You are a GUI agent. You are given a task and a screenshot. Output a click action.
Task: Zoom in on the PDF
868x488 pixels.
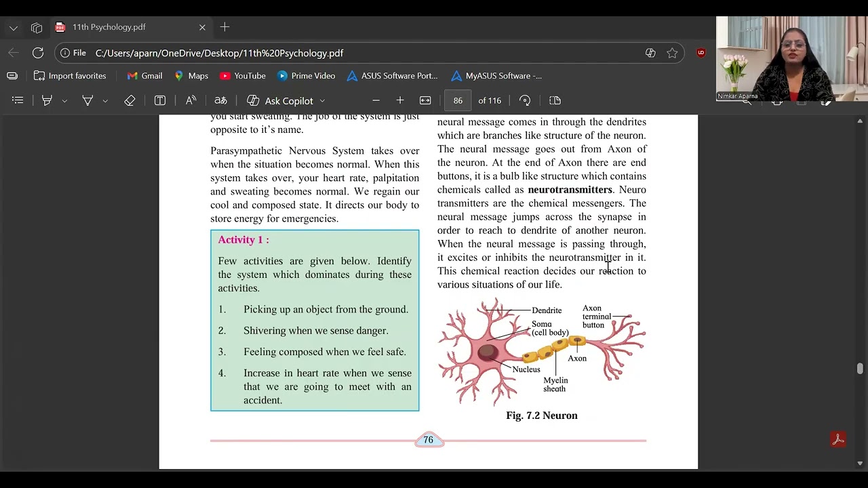coord(400,100)
